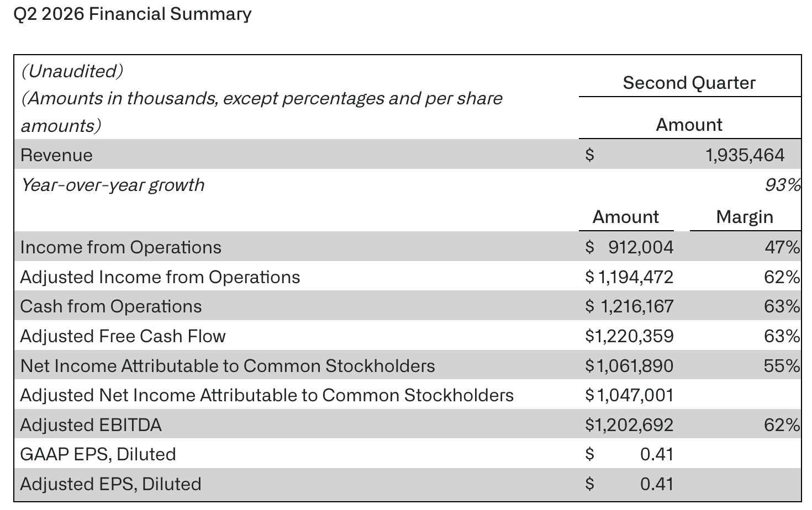Click the Revenue row label

tap(56, 155)
